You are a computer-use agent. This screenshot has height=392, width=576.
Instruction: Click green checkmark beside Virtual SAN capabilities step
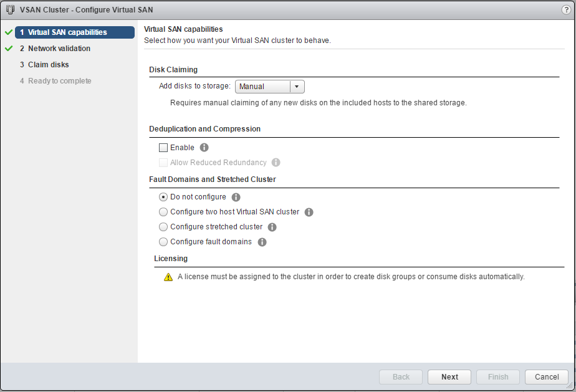[9, 32]
